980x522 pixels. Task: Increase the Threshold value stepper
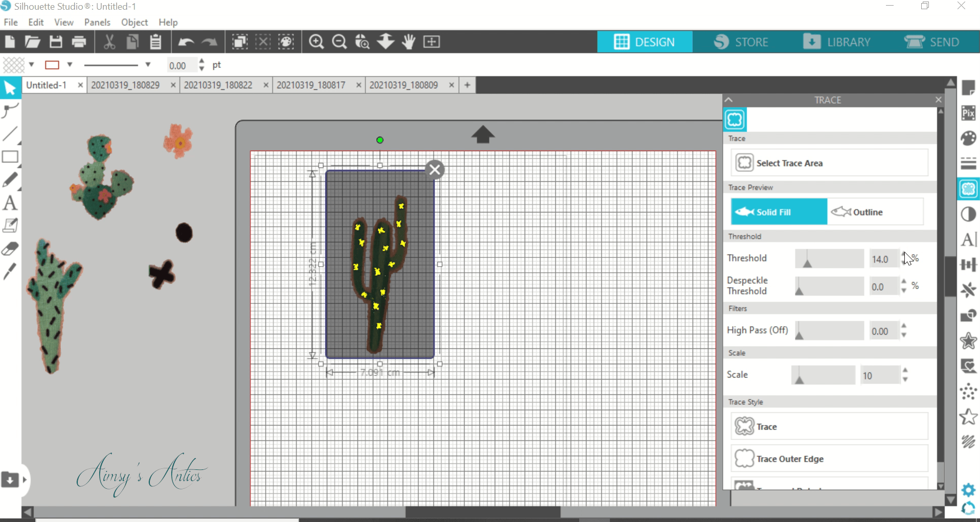pyautogui.click(x=904, y=254)
